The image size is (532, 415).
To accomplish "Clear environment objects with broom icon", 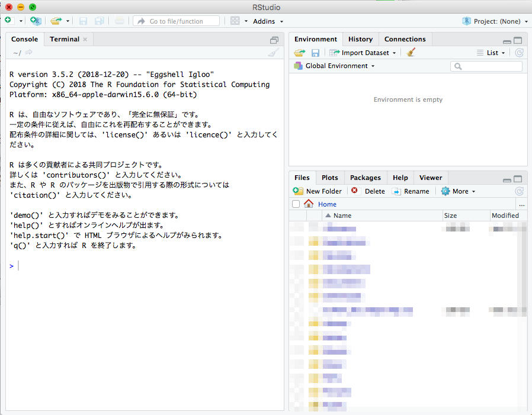I will pos(411,52).
